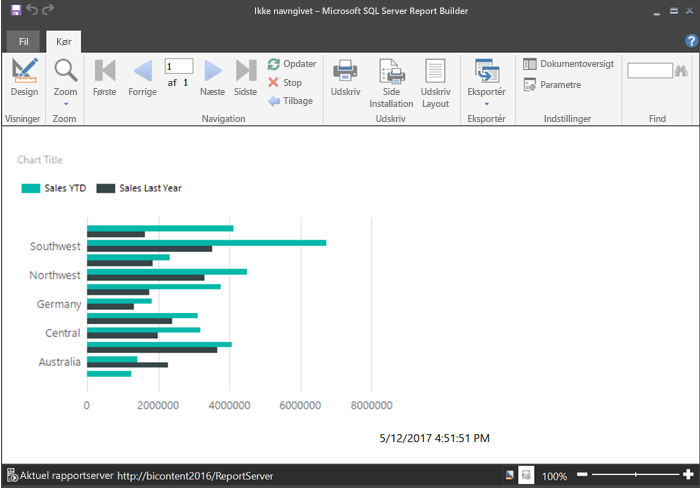Click the report timestamp 5/12/2017 4:51:51 PM

pos(434,438)
